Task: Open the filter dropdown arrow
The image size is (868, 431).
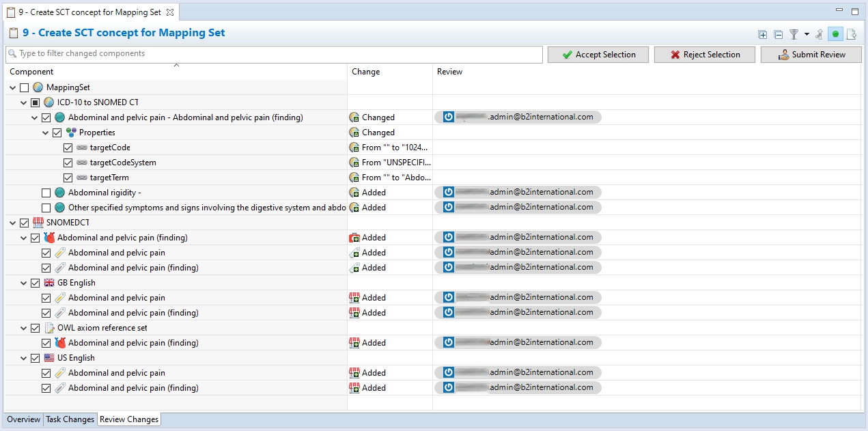Action: (807, 34)
